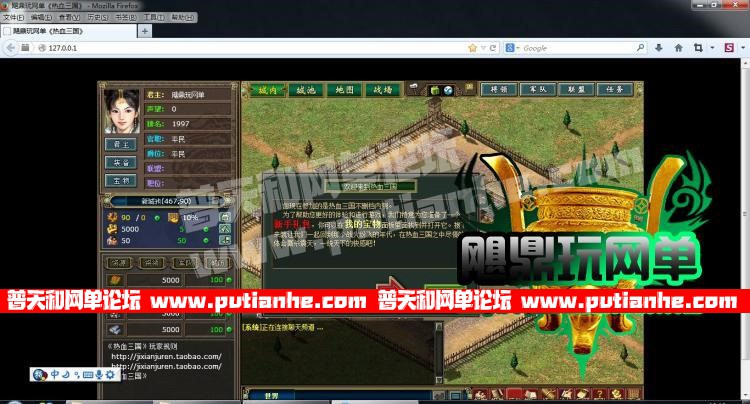Click the grain resource icon in the 5000 row
The image size is (750, 404).
tap(115, 280)
